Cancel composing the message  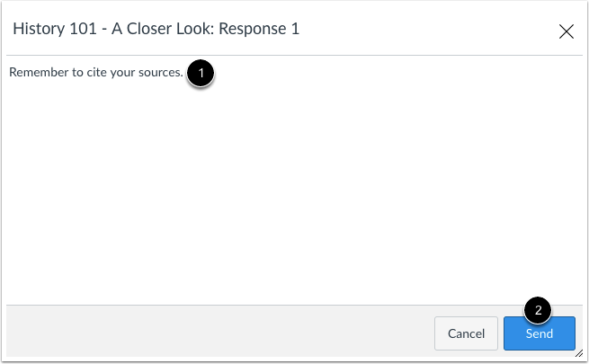pos(466,333)
